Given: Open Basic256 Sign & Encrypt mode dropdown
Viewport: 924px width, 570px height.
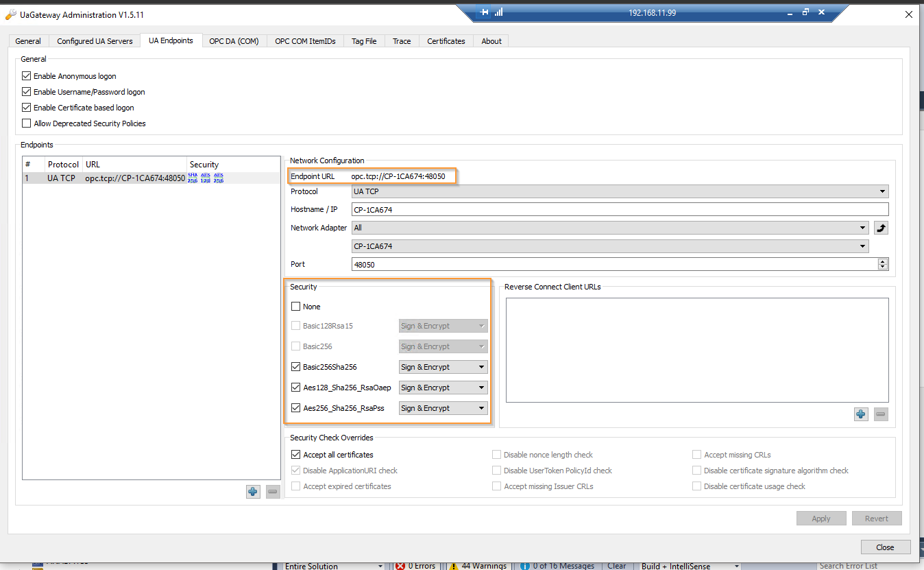Looking at the screenshot, I should [x=443, y=346].
